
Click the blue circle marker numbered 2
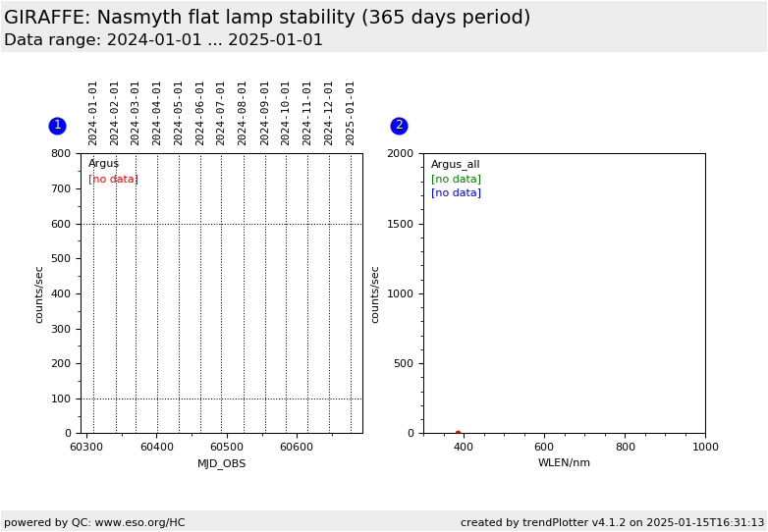click(399, 126)
